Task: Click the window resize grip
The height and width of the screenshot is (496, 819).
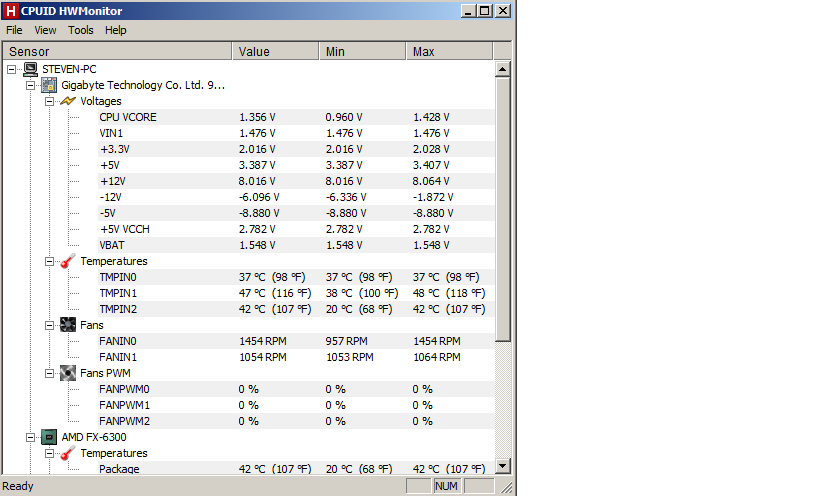Action: [x=507, y=488]
